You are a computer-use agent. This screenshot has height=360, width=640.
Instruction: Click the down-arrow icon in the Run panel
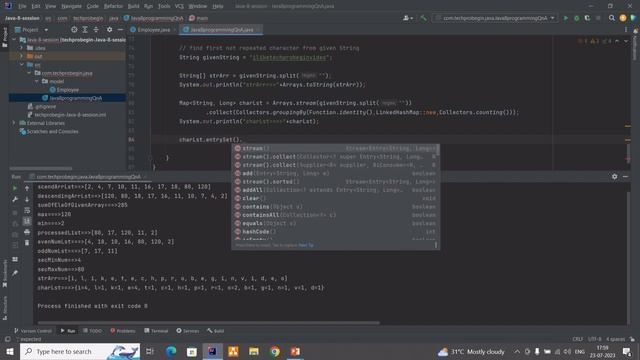pos(27,199)
